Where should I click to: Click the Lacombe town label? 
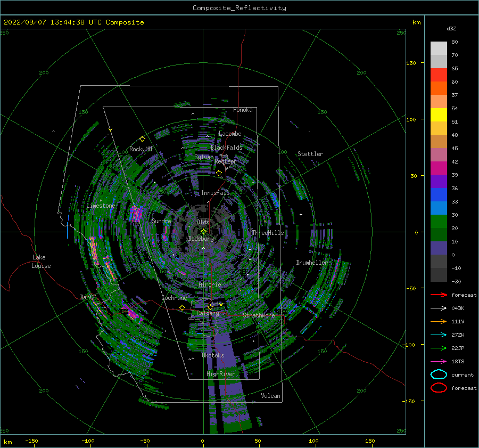230,134
